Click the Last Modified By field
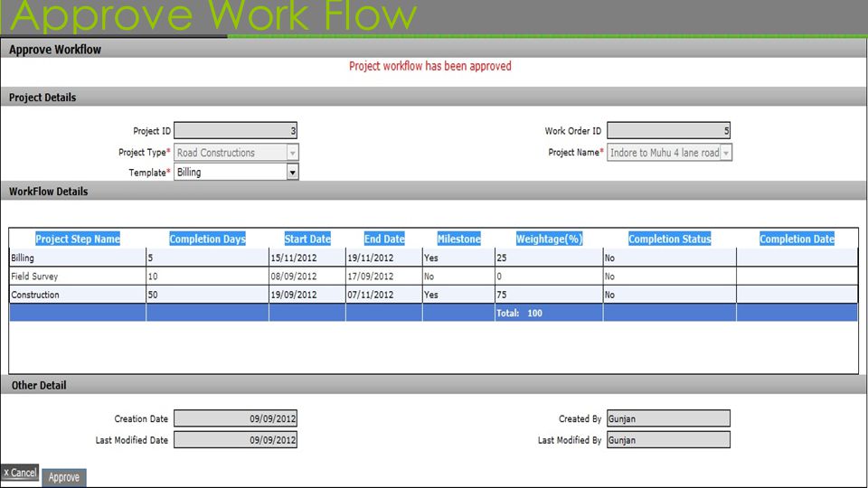The width and height of the screenshot is (868, 488). pos(668,440)
